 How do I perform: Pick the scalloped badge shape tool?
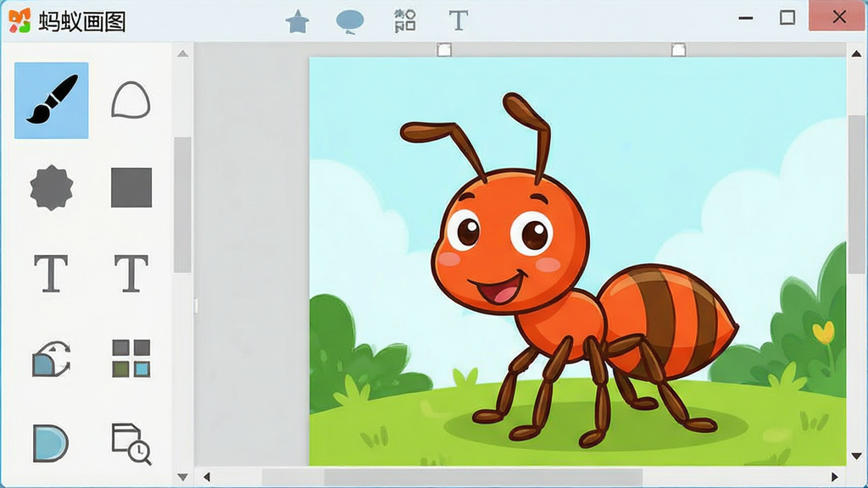click(x=52, y=187)
